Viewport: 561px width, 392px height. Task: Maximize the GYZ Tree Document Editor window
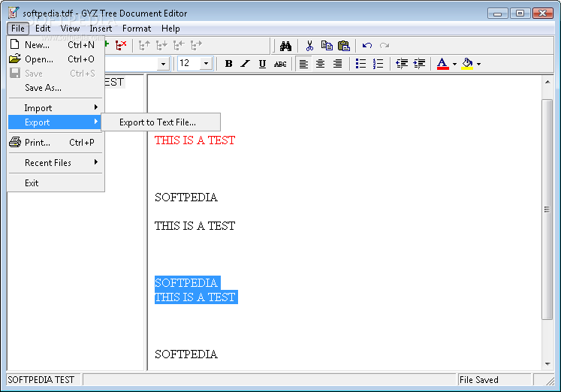[x=520, y=14]
